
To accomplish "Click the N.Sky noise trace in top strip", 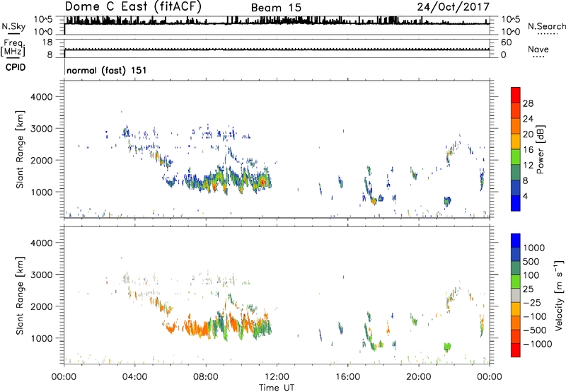I will click(x=277, y=22).
